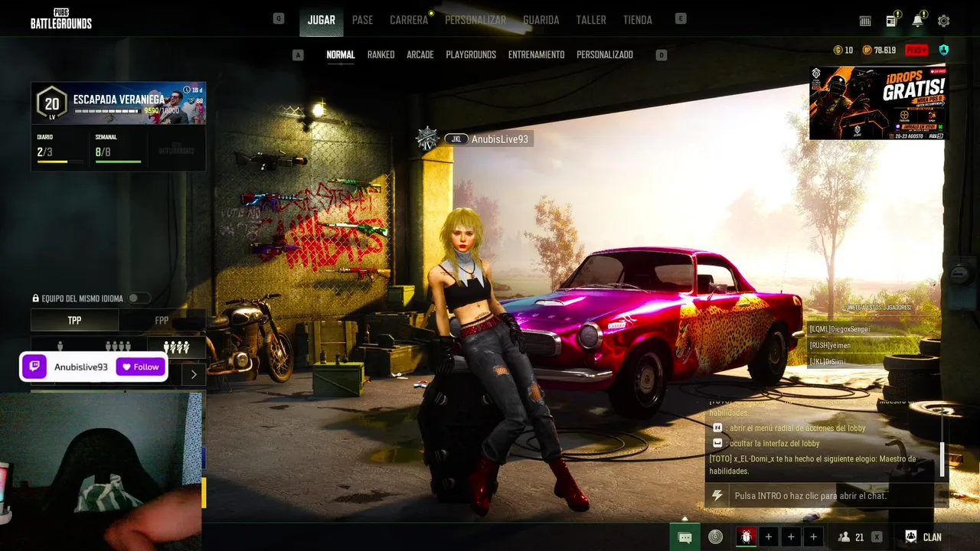Select the ARCADE game mode
The width and height of the screenshot is (980, 551).
[420, 55]
